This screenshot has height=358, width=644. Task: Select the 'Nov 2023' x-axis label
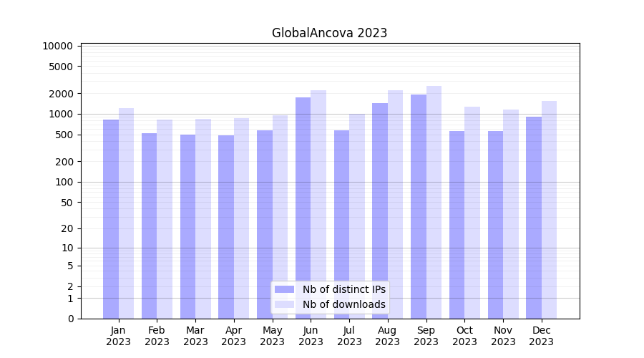point(503,336)
